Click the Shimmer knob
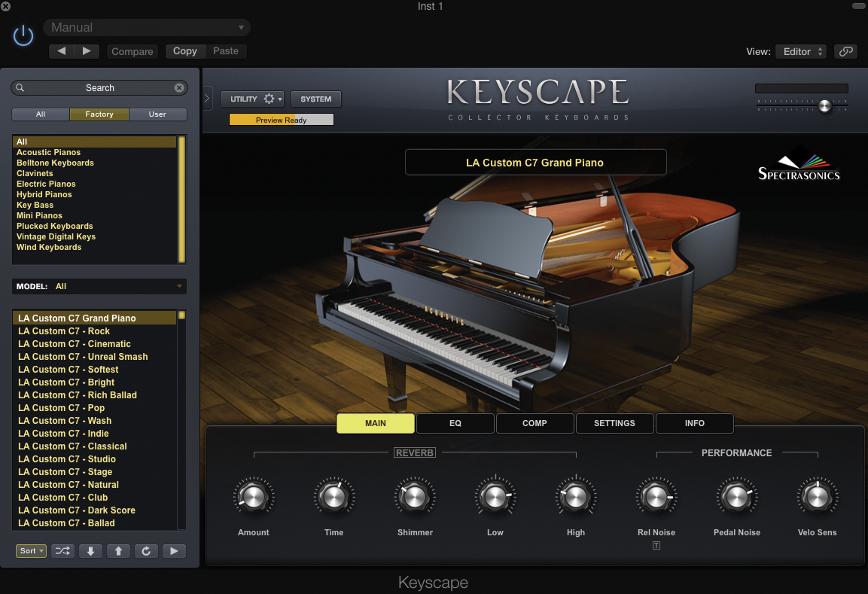Viewport: 868px width, 594px height. (x=415, y=497)
